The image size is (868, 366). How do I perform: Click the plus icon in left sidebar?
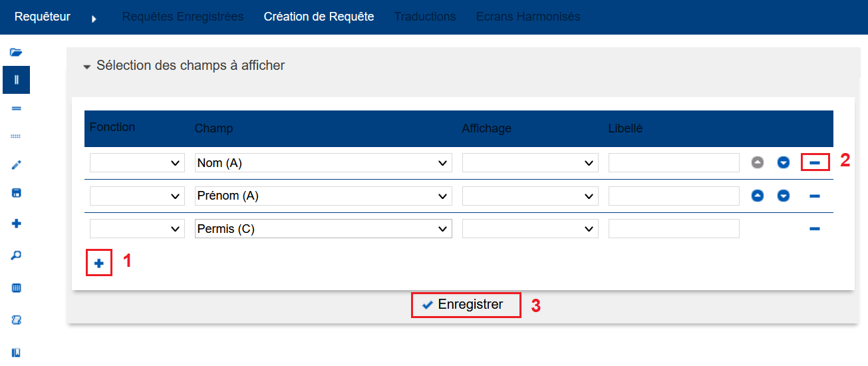click(x=17, y=224)
